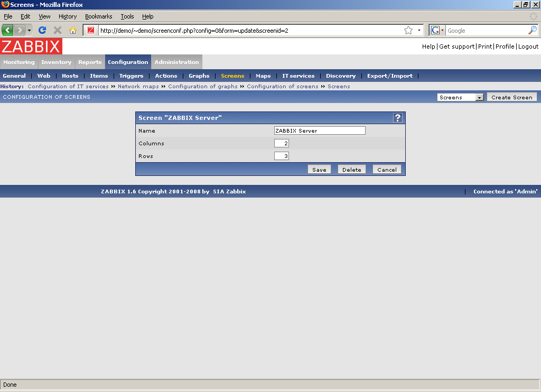Click the Columns input field
The width and height of the screenshot is (541, 392).
pyautogui.click(x=282, y=143)
